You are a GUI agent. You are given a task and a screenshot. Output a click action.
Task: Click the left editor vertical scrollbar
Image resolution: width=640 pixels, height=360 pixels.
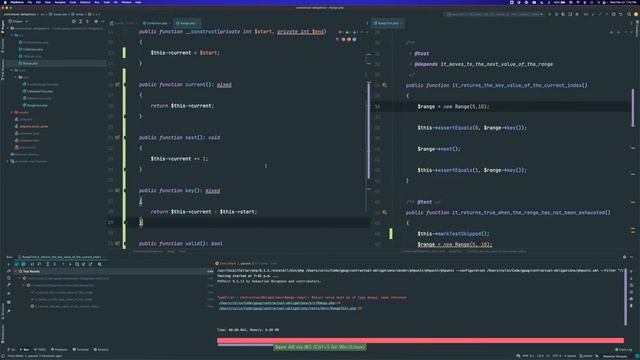coord(369,131)
